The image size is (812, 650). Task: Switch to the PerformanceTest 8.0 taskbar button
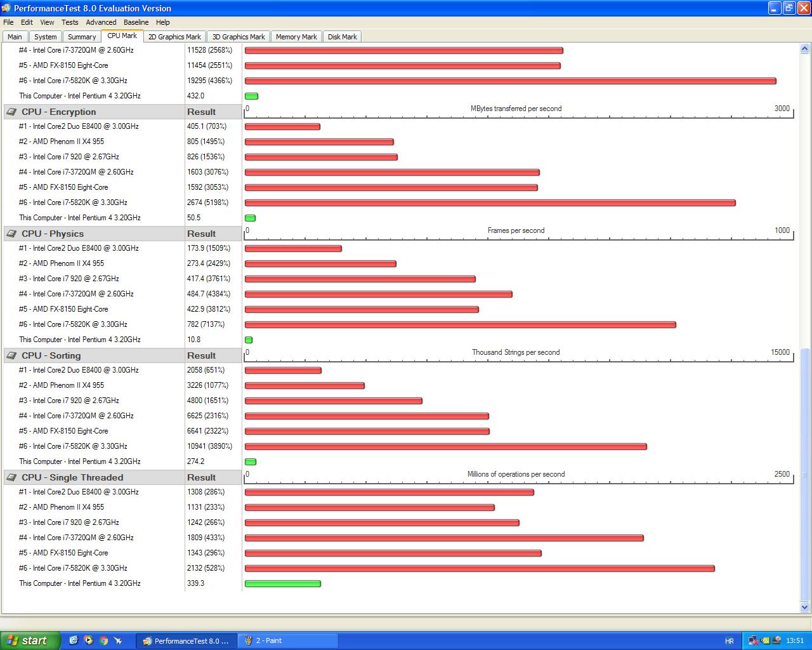click(x=187, y=641)
